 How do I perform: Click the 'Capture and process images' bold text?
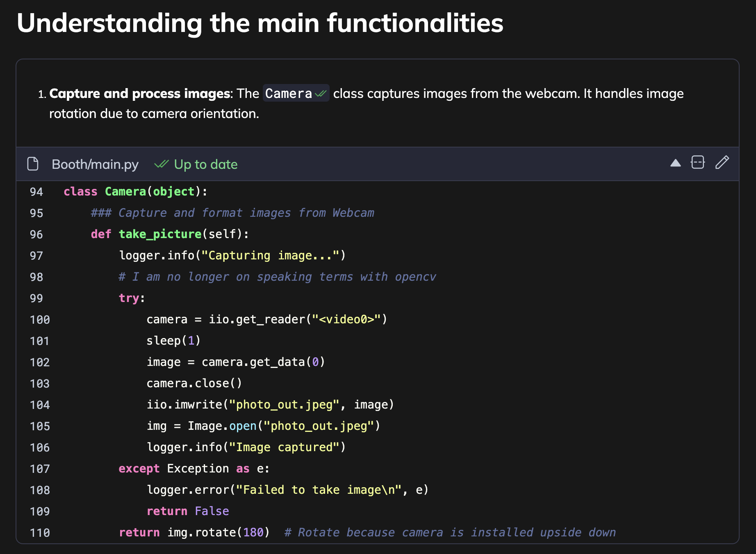point(139,94)
